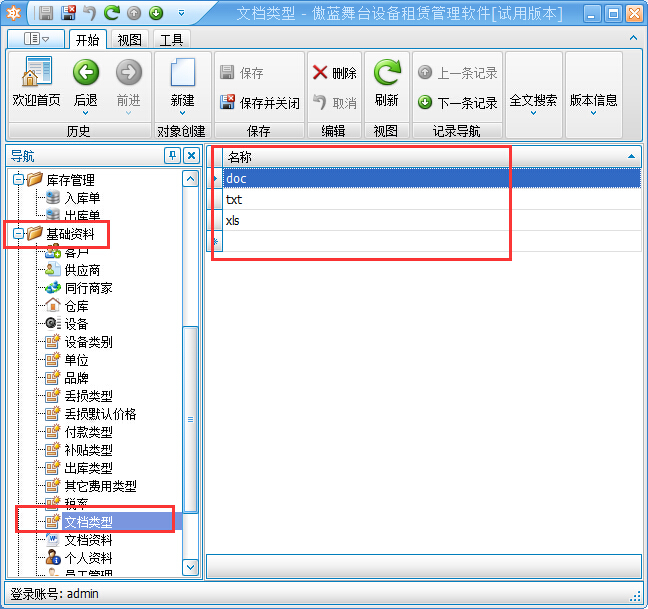Screen dimensions: 648x609
Task: Open the 全文搜索 dropdown
Action: point(533,102)
